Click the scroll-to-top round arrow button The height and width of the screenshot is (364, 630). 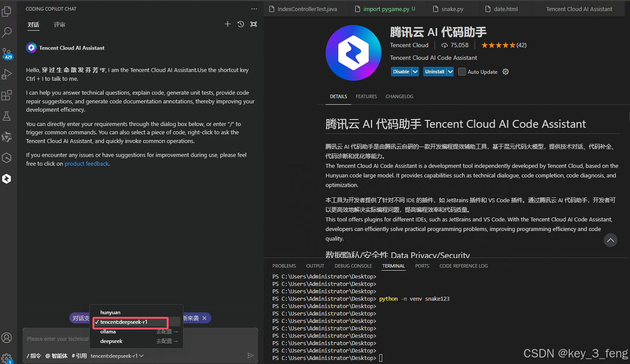coord(610,240)
